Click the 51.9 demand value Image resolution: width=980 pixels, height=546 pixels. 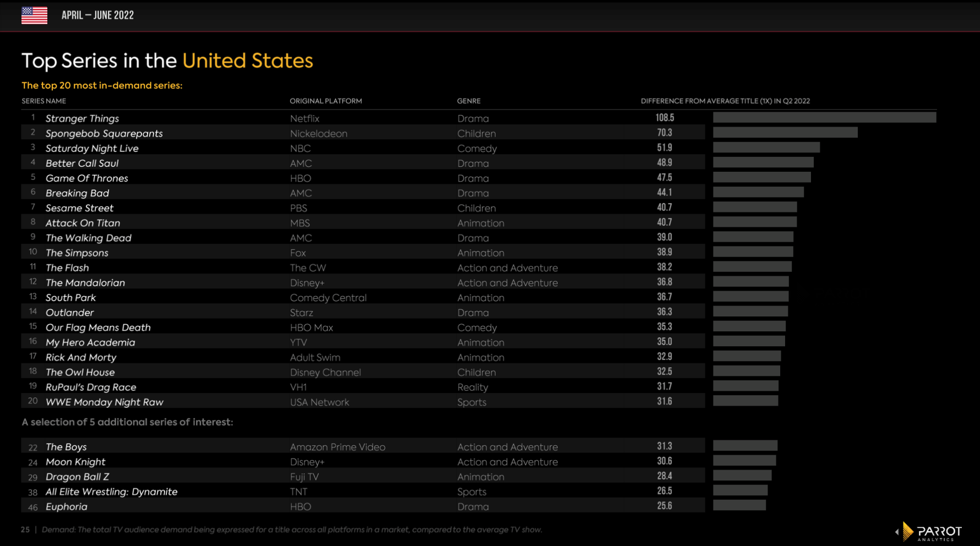665,147
